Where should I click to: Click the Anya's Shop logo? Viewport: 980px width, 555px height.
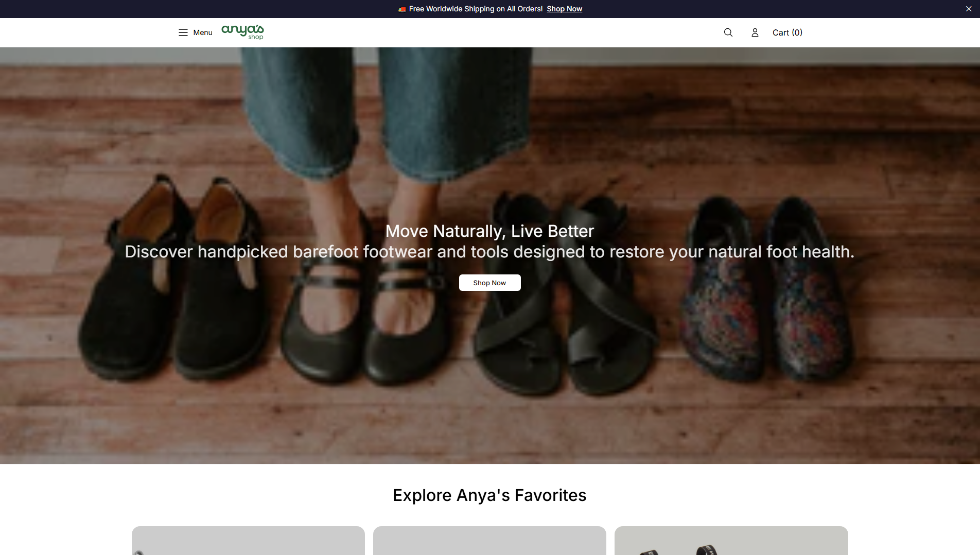242,32
